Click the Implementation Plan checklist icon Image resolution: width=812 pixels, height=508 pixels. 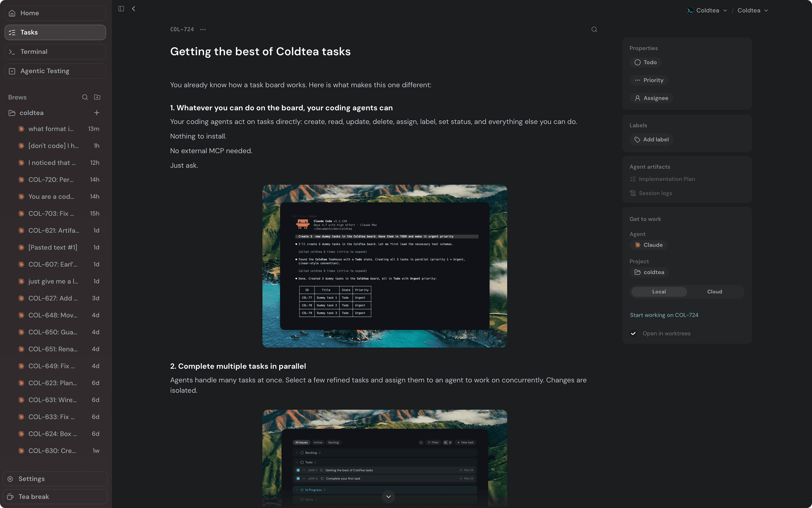pyautogui.click(x=633, y=179)
